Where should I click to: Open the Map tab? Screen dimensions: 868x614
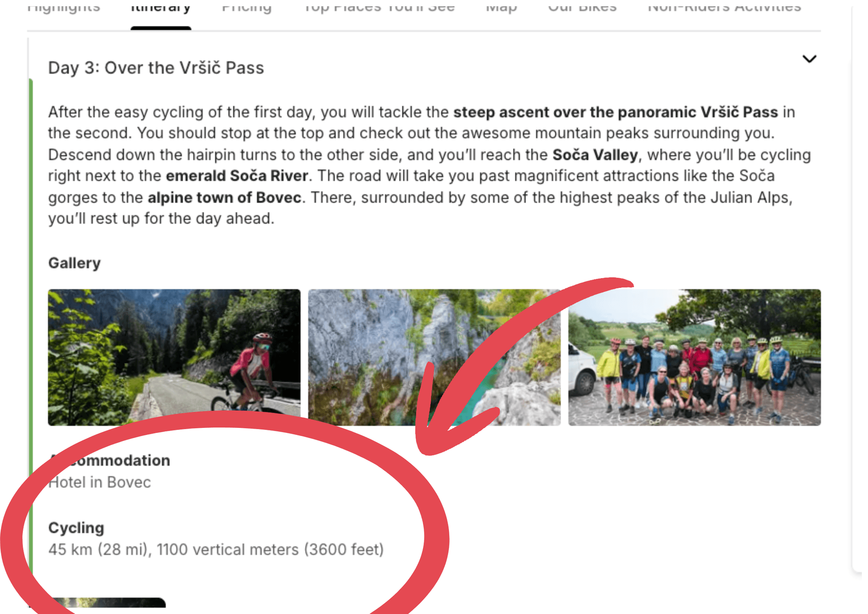[x=501, y=7]
